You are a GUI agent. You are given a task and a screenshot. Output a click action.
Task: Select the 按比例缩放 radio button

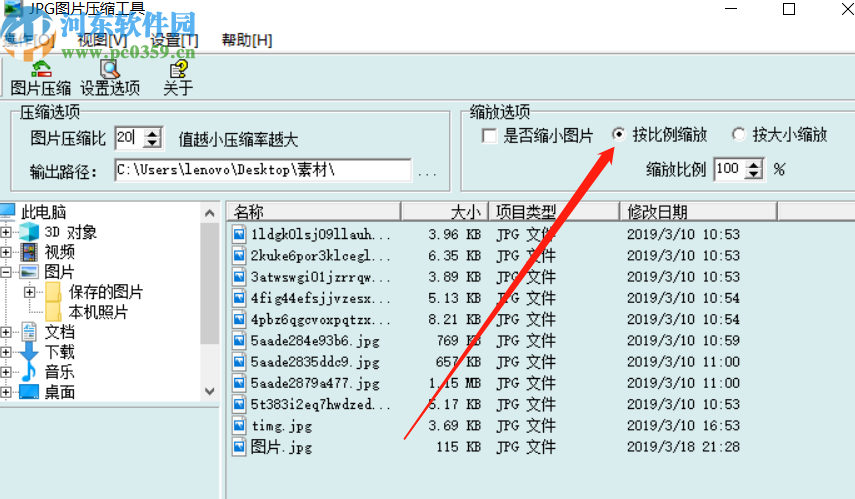tap(618, 134)
